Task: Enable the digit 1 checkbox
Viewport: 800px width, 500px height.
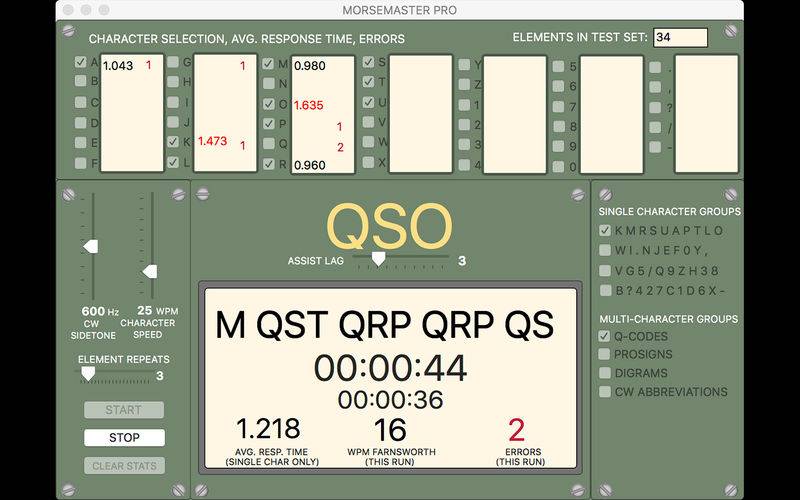Action: coord(464,105)
